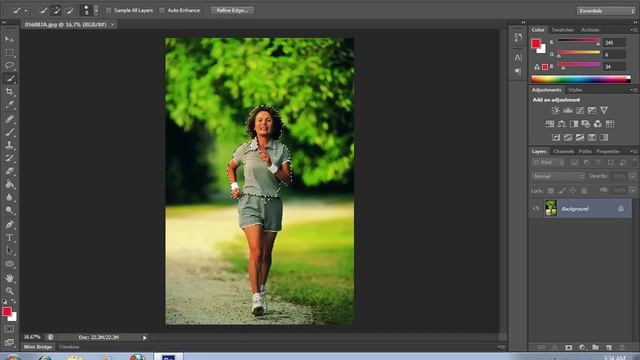
Task: Open the Character panel icon in dock
Action: (518, 58)
